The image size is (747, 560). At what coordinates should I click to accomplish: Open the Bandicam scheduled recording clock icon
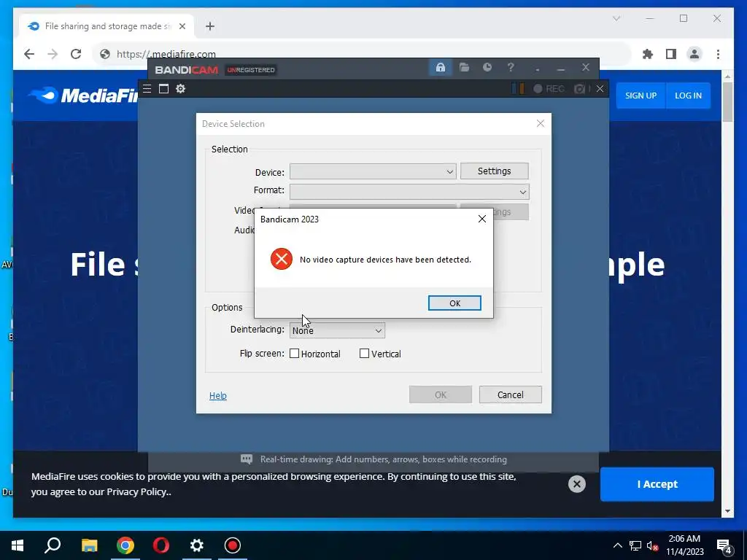[487, 67]
